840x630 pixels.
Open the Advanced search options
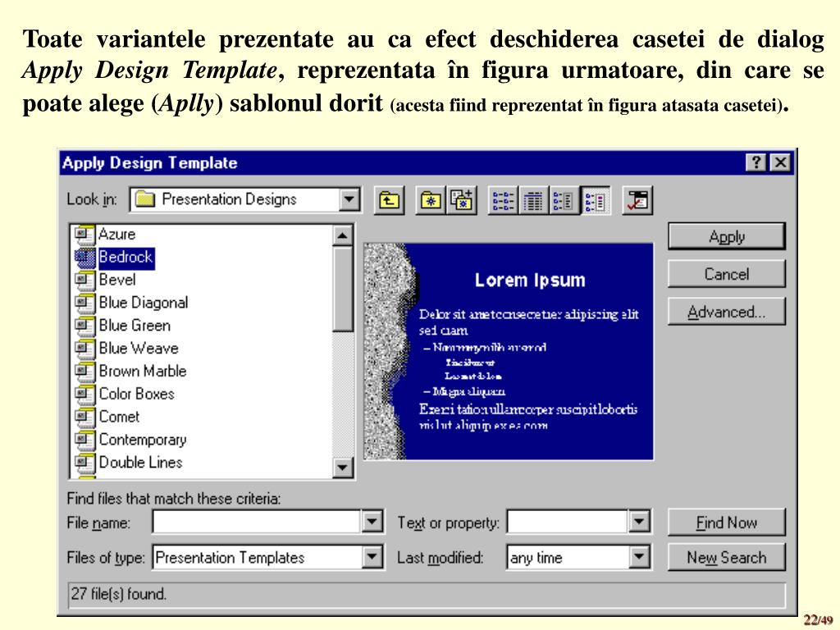[x=727, y=312]
